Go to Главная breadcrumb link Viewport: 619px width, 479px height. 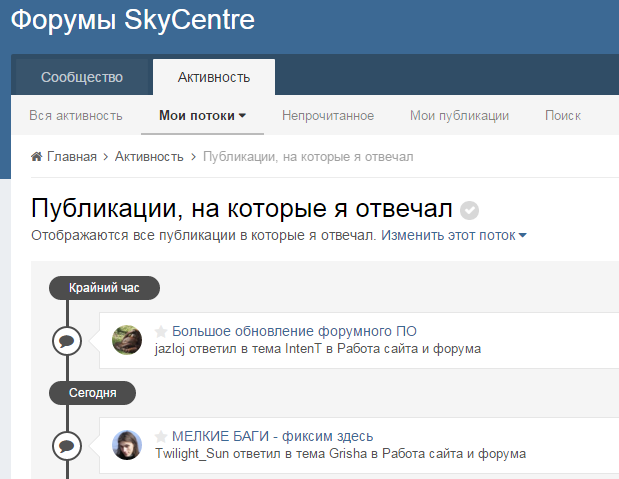click(72, 157)
